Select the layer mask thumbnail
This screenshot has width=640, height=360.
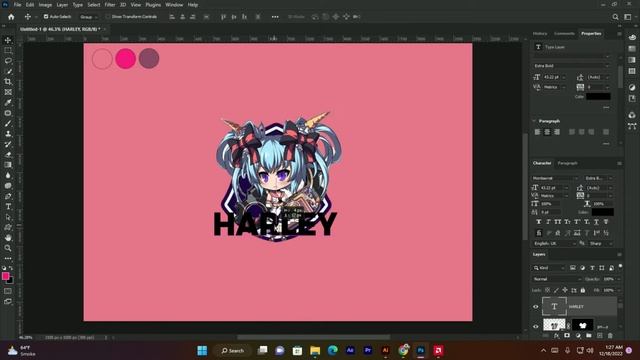point(582,325)
